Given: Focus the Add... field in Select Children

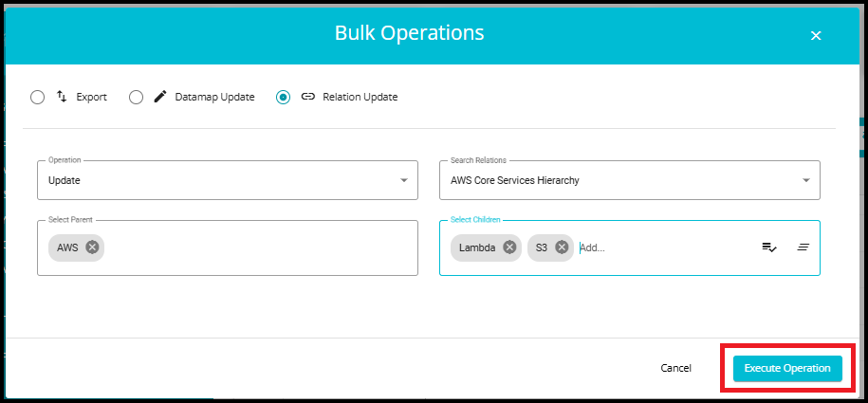Looking at the screenshot, I should tap(664, 247).
